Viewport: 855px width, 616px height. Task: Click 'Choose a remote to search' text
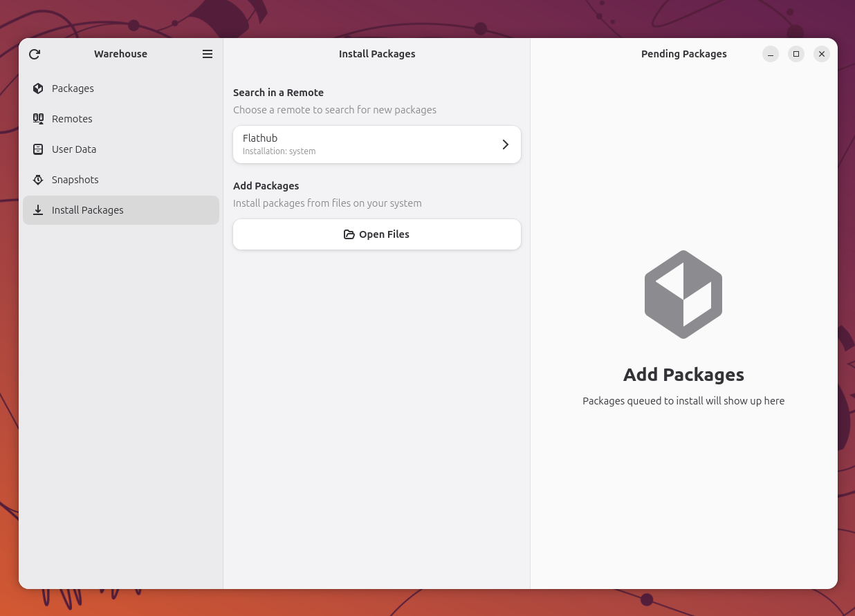[335, 110]
